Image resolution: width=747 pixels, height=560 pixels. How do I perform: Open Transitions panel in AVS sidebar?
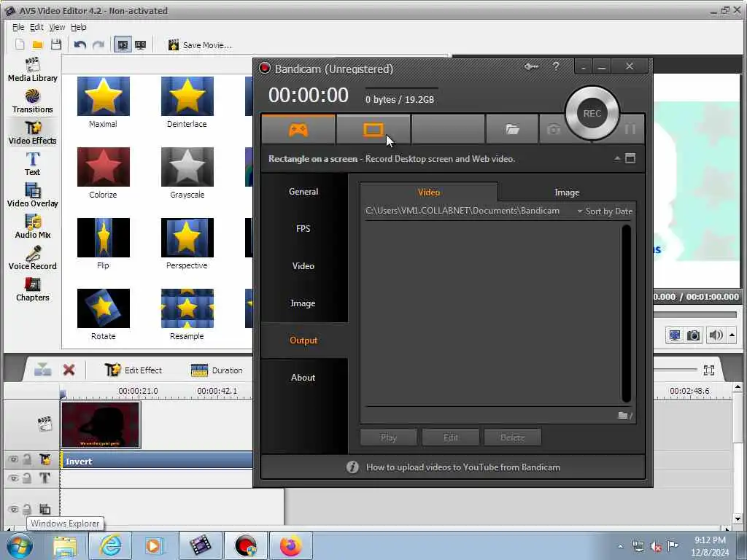point(32,101)
